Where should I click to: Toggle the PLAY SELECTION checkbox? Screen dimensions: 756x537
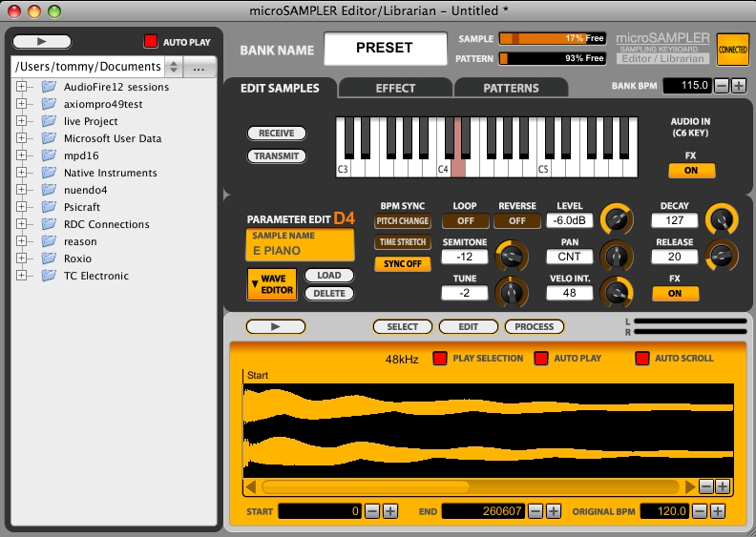click(440, 359)
